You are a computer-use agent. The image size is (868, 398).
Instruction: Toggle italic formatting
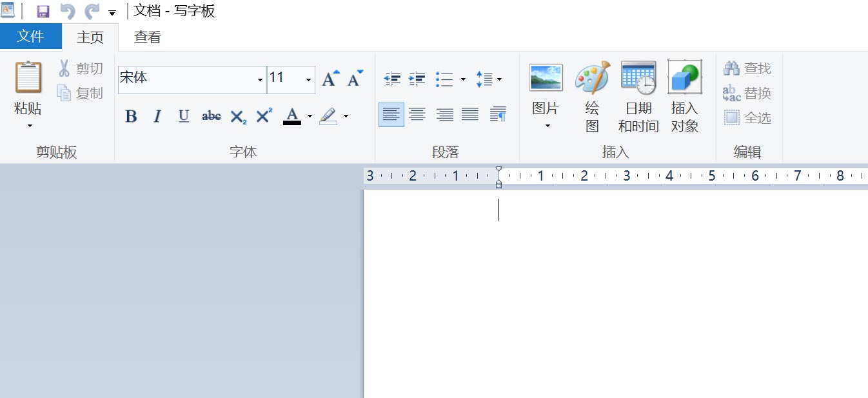(x=157, y=116)
